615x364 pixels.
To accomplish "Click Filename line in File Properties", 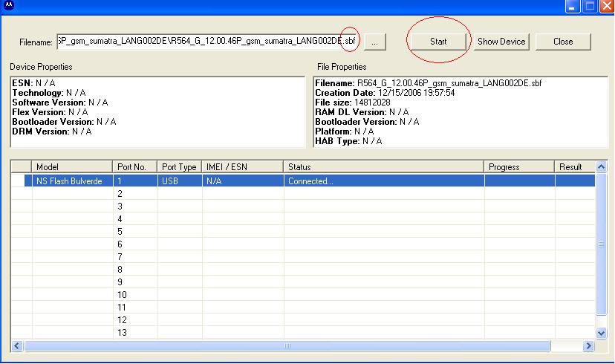I will 429,83.
